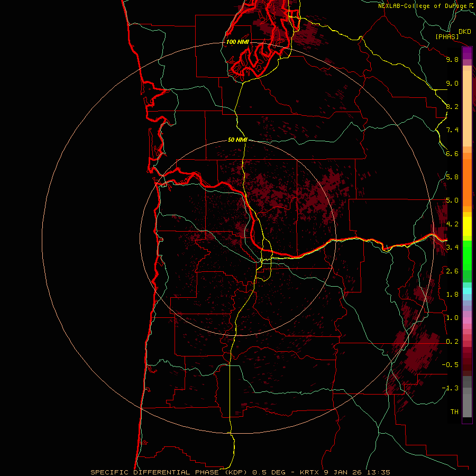Click the 8.2 value on the color scale
The width and height of the screenshot is (476, 476).
[452, 106]
